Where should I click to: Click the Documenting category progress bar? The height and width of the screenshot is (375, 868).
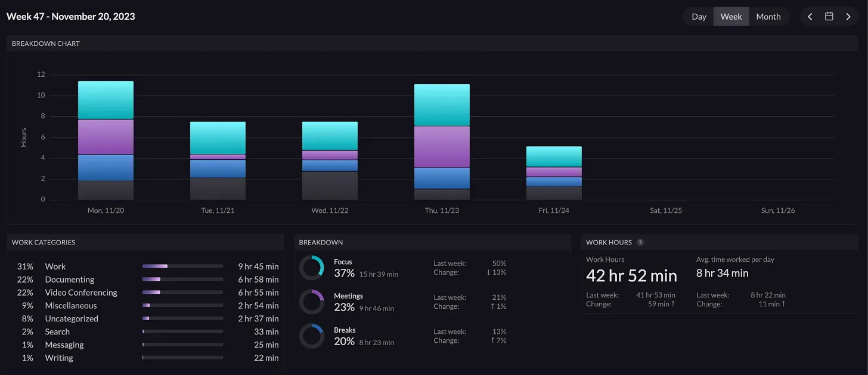point(182,279)
